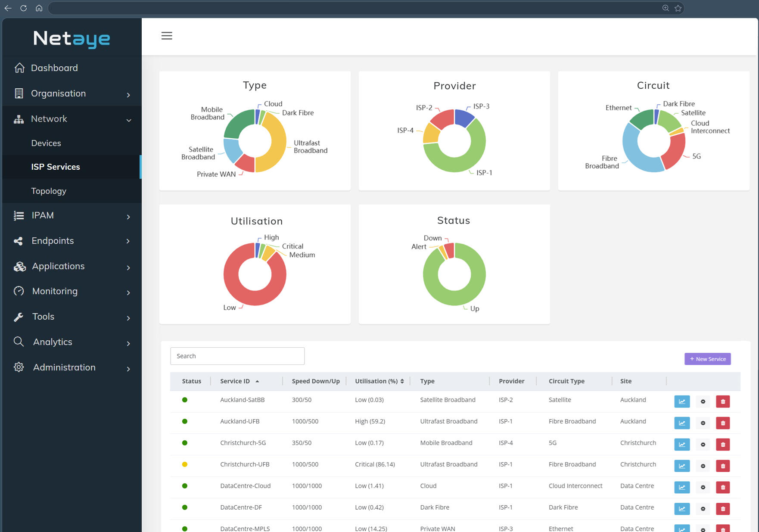This screenshot has height=532, width=759.
Task: Click the zoom magnifier in address bar
Action: (x=666, y=8)
